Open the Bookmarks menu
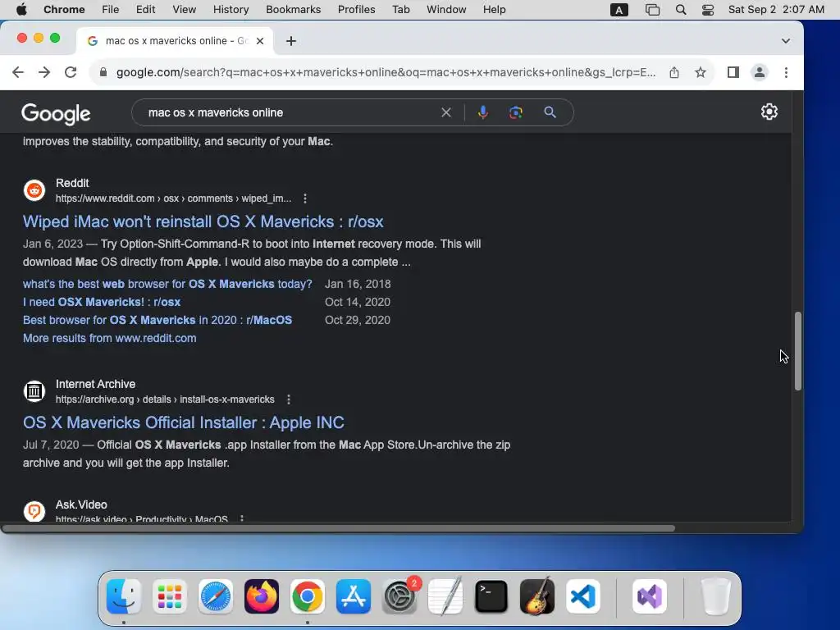 pyautogui.click(x=293, y=10)
